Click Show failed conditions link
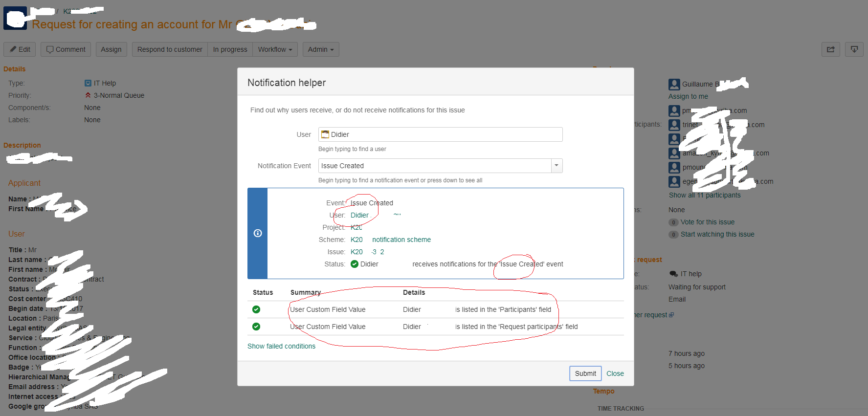 [281, 346]
